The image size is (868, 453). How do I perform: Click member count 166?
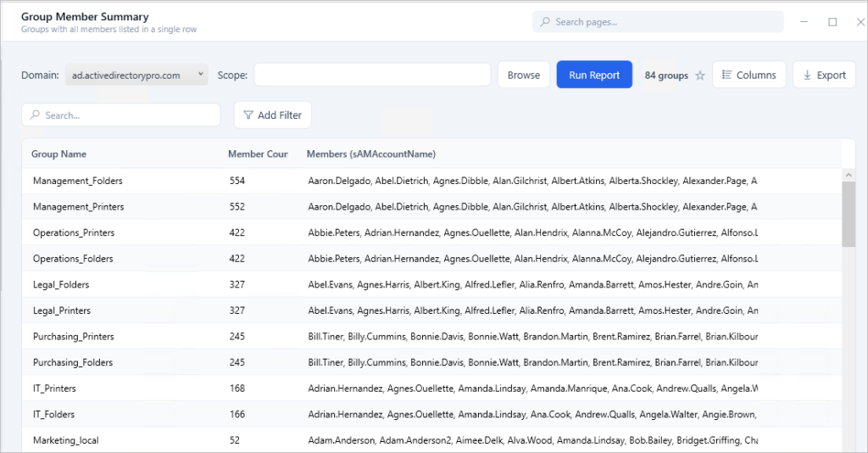237,414
